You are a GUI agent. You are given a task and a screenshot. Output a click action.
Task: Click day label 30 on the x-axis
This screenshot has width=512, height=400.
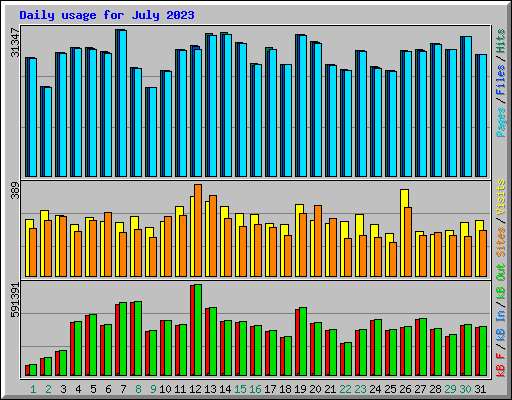point(465,389)
